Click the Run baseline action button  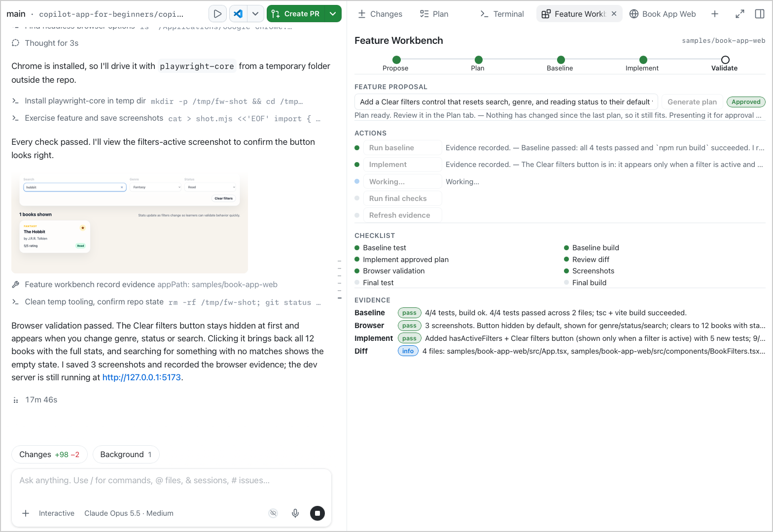[403, 148]
